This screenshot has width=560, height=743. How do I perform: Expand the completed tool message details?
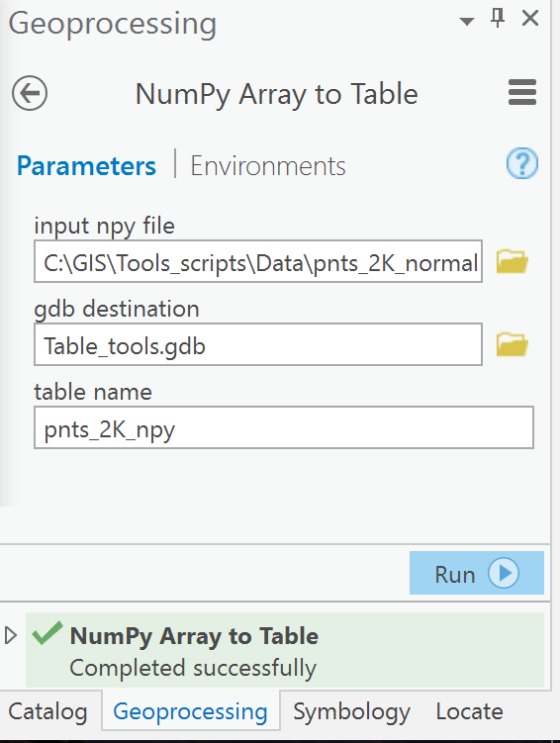tap(11, 635)
